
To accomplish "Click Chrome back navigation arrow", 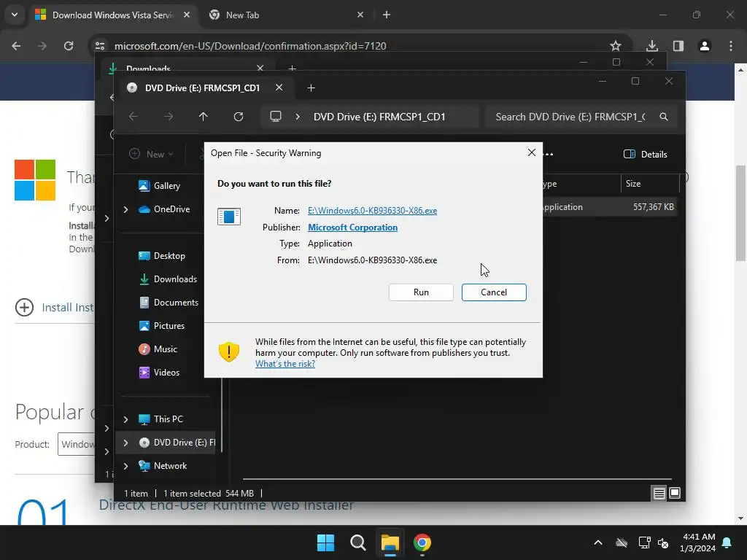I will [16, 46].
